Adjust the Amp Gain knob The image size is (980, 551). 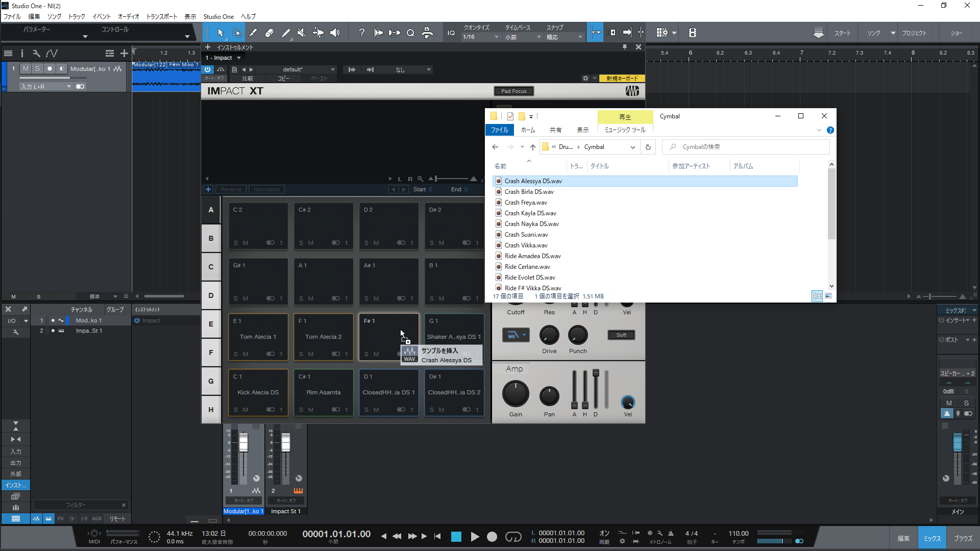(x=516, y=394)
